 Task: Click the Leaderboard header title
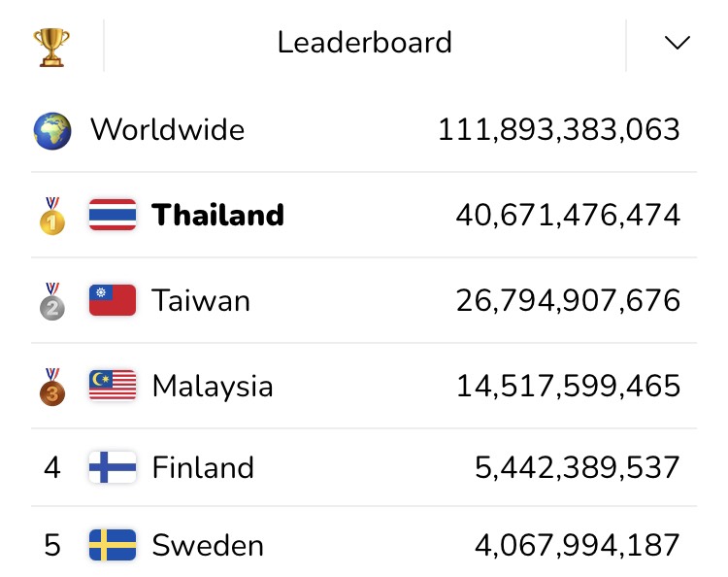pos(364,43)
